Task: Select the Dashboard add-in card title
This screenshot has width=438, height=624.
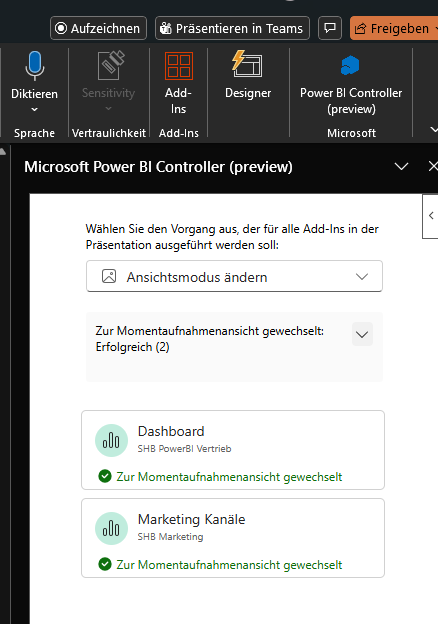Action: click(x=171, y=431)
